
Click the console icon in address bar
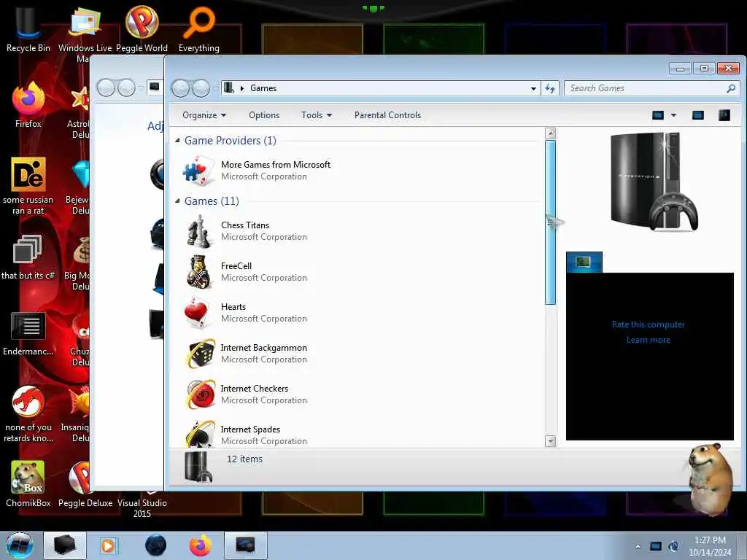(x=229, y=87)
